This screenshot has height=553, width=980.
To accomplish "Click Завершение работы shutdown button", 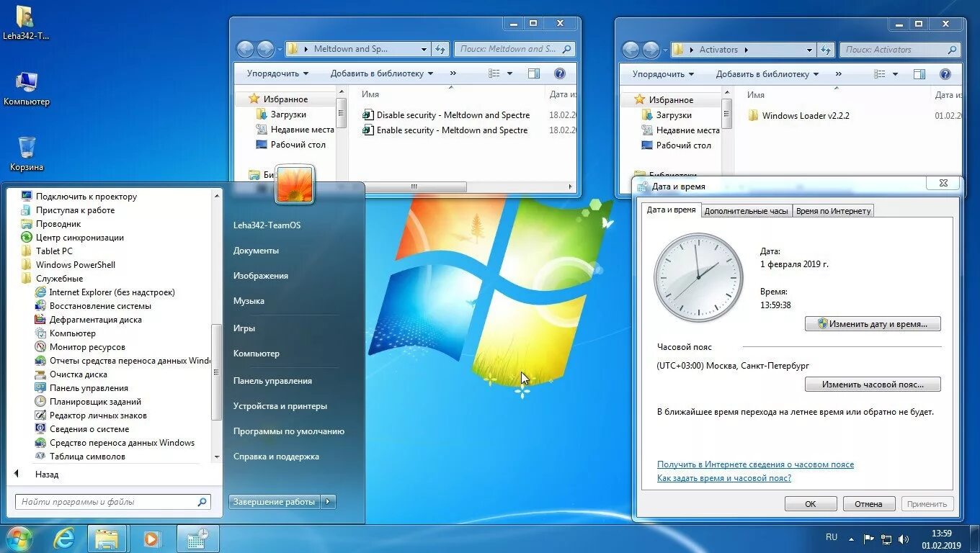I will (275, 502).
